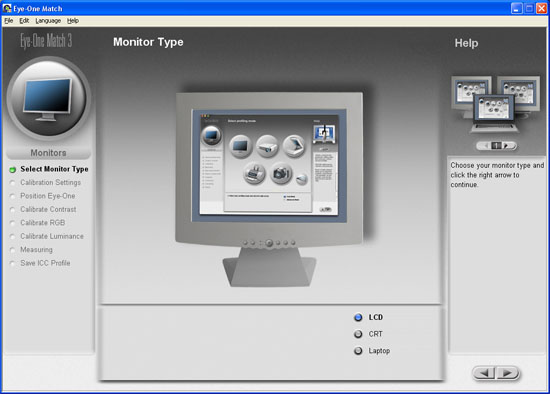The height and width of the screenshot is (394, 550).
Task: Open the Language menu
Action: [48, 21]
